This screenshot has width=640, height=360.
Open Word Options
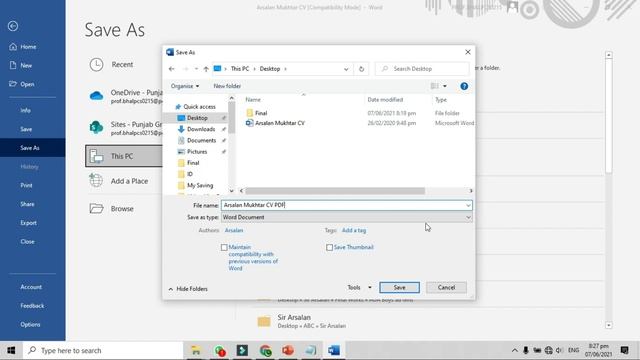(x=30, y=324)
